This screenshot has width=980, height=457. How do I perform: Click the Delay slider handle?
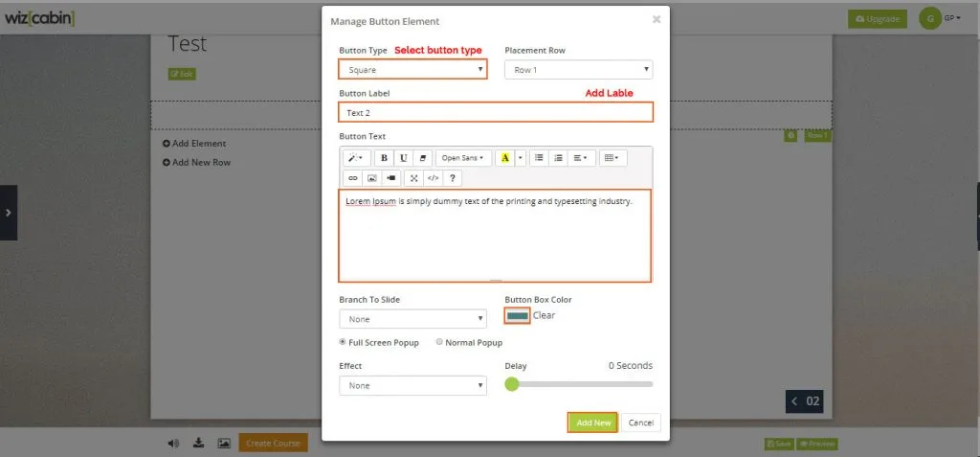(x=512, y=384)
